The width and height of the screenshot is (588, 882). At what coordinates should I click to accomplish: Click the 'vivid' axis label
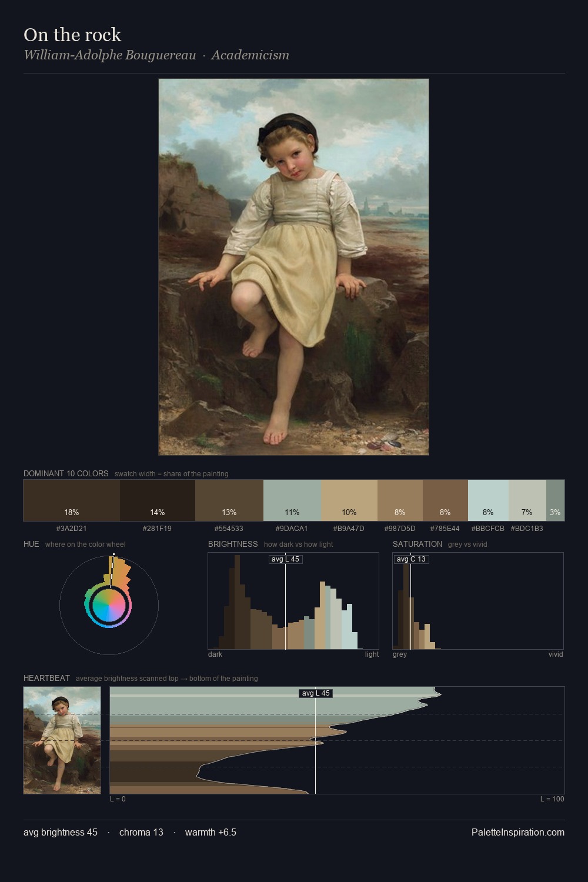pyautogui.click(x=556, y=654)
